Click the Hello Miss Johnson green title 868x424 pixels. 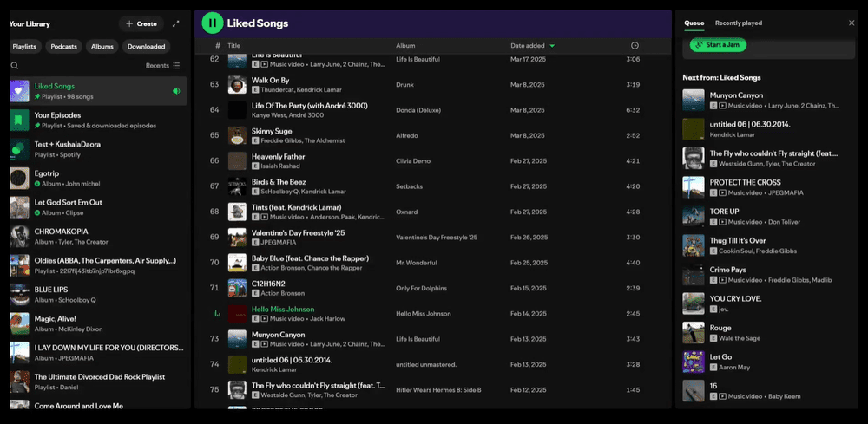[283, 309]
